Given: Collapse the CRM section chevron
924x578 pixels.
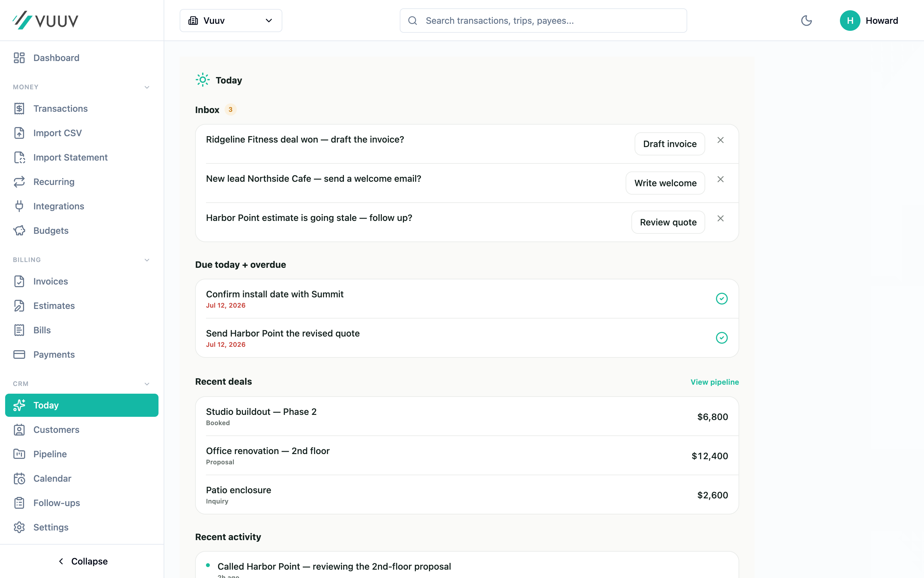Looking at the screenshot, I should pos(147,384).
